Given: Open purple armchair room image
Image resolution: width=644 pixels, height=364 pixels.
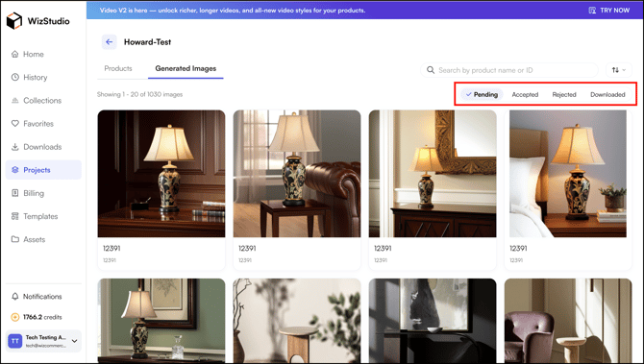Looking at the screenshot, I should [x=568, y=321].
